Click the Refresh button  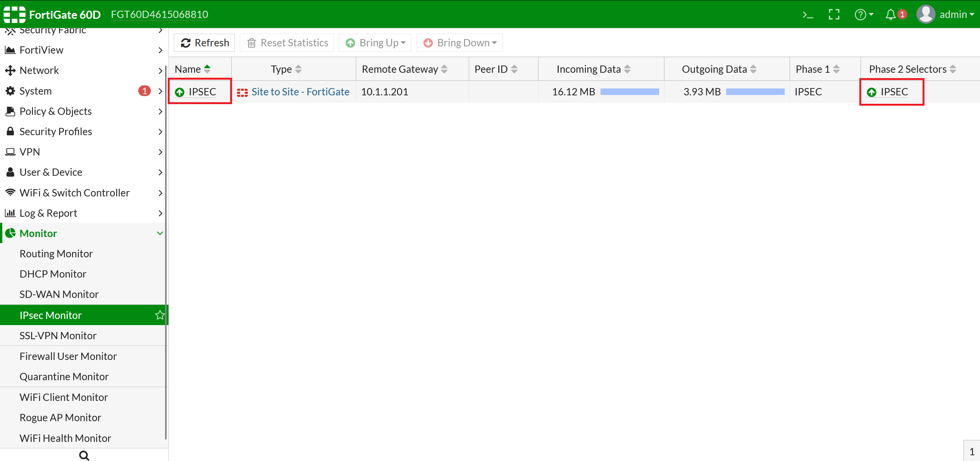point(205,43)
